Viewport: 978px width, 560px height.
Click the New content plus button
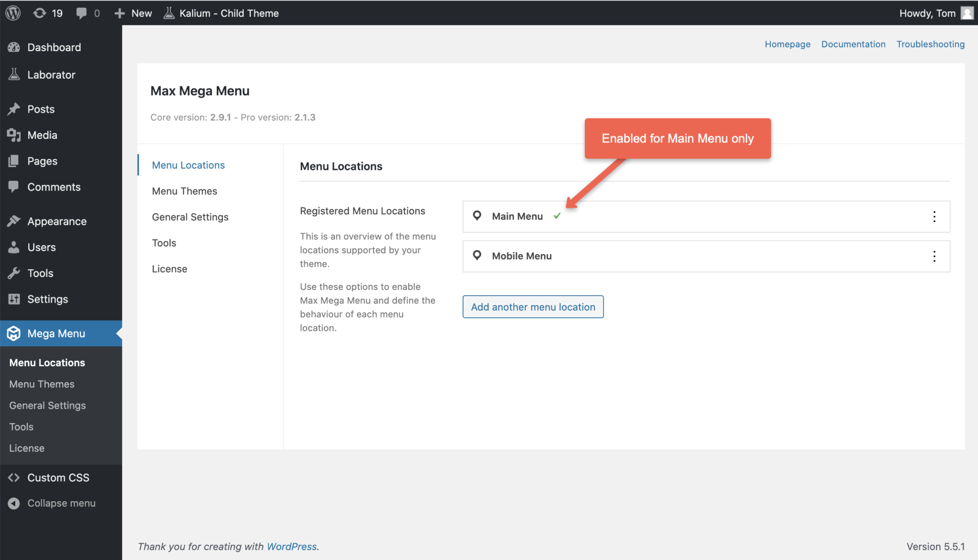(133, 13)
